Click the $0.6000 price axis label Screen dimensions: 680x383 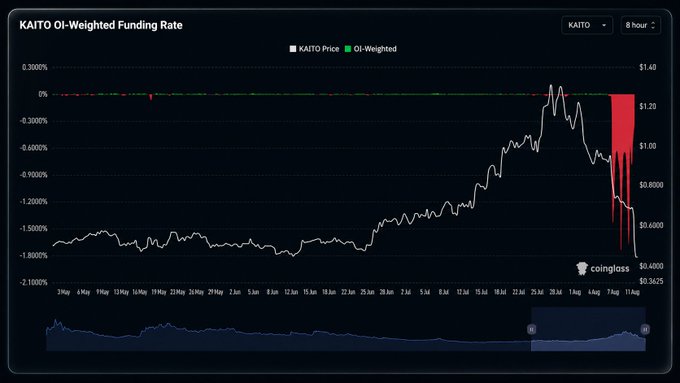[x=651, y=225]
